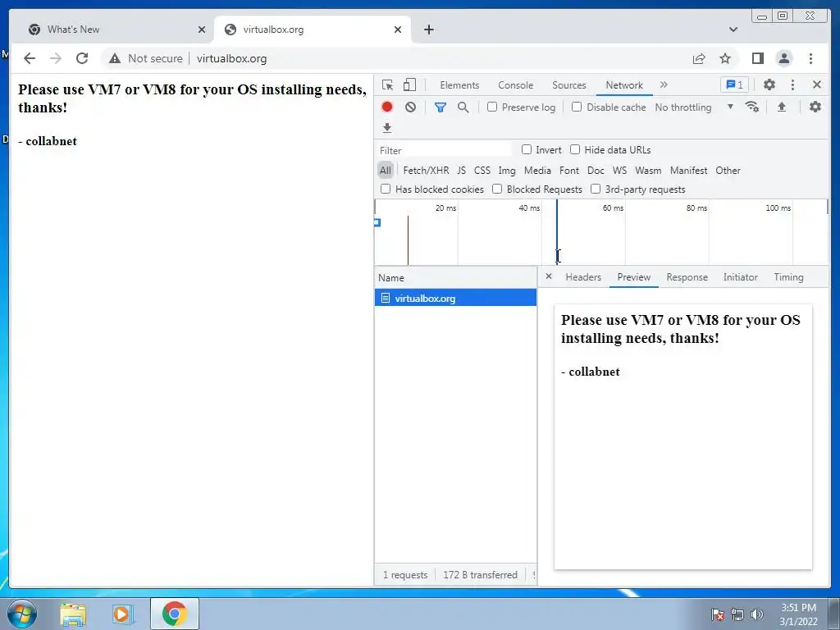This screenshot has width=840, height=630.
Task: Open Windows Explorer from taskbar
Action: coord(73,614)
